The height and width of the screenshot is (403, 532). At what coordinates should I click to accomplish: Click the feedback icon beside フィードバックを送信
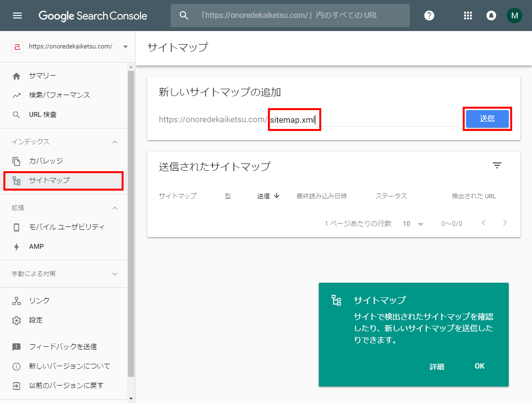coord(16,347)
